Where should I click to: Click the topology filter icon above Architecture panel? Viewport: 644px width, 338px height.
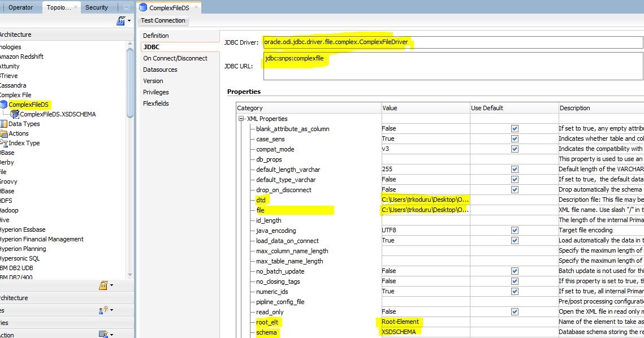tap(121, 20)
